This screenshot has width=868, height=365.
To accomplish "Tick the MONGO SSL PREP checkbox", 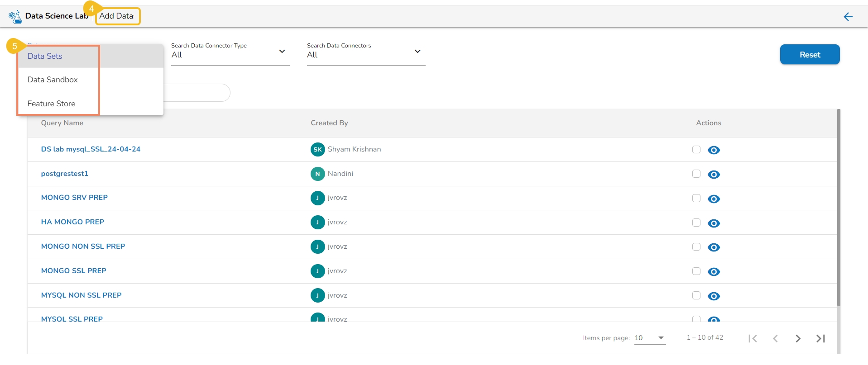I will coord(696,271).
